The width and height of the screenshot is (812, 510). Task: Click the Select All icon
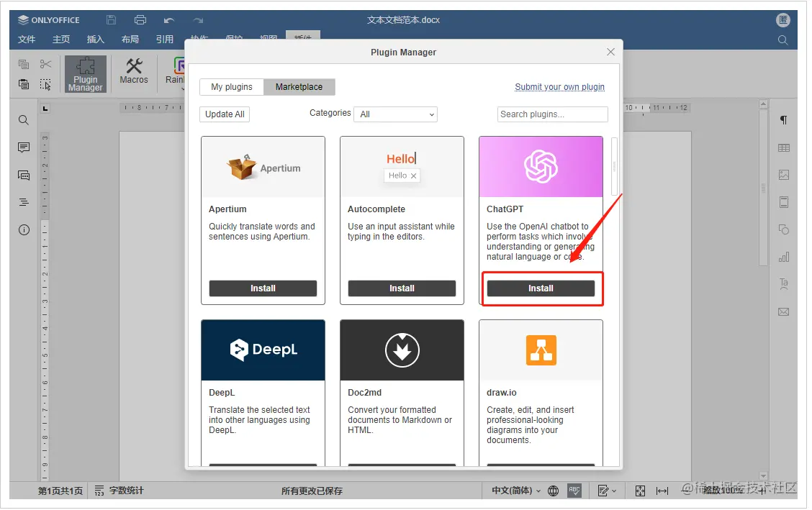coord(45,83)
